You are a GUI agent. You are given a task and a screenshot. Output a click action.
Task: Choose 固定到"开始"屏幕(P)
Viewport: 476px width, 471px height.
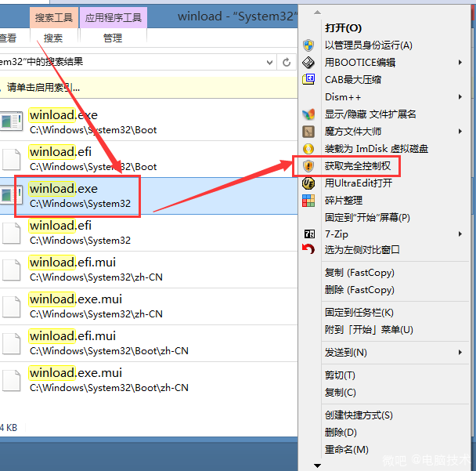367,218
